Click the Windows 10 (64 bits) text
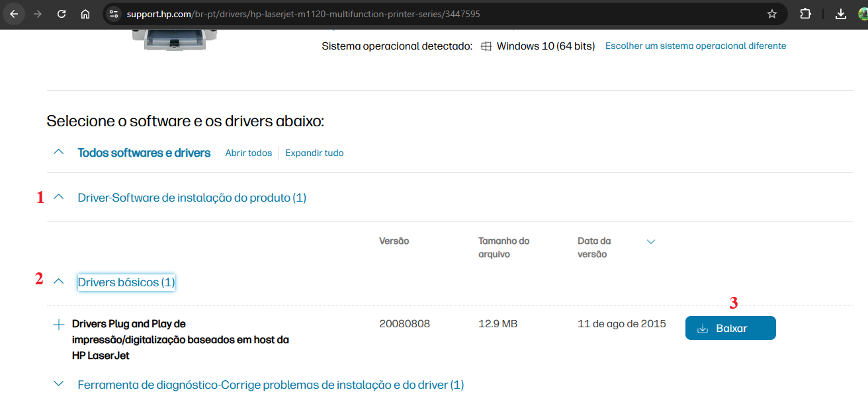 coord(546,46)
